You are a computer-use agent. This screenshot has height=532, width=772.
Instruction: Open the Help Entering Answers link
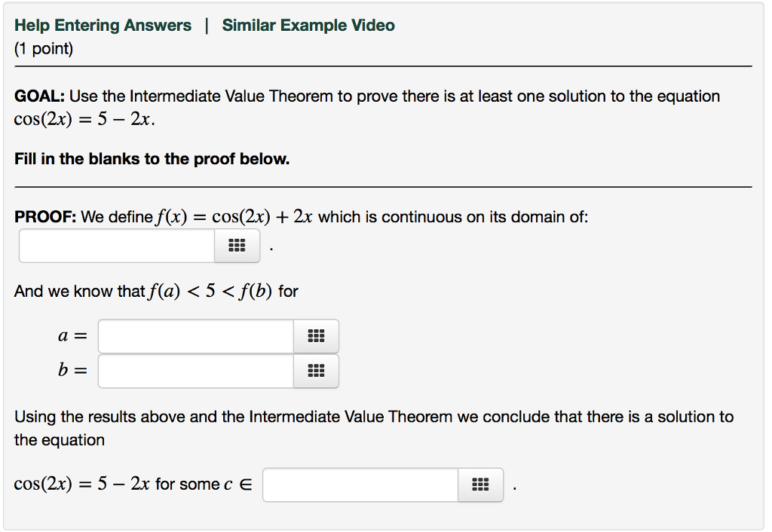(103, 25)
